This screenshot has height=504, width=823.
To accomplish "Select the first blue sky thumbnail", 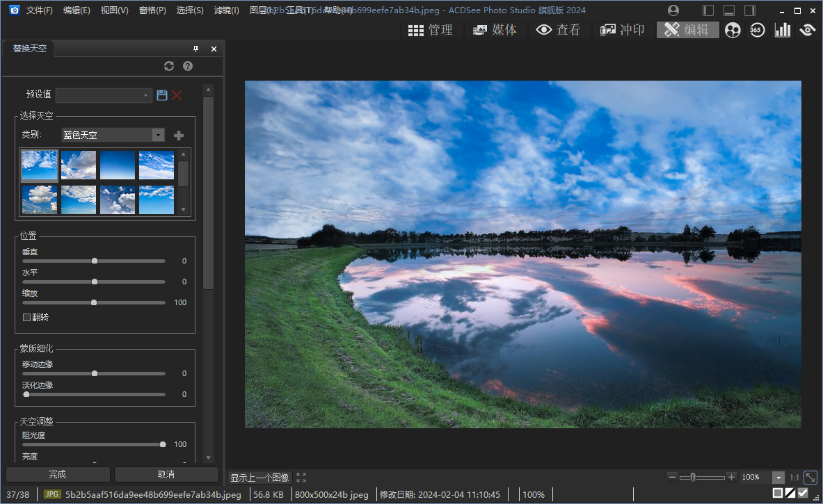I will (x=39, y=165).
